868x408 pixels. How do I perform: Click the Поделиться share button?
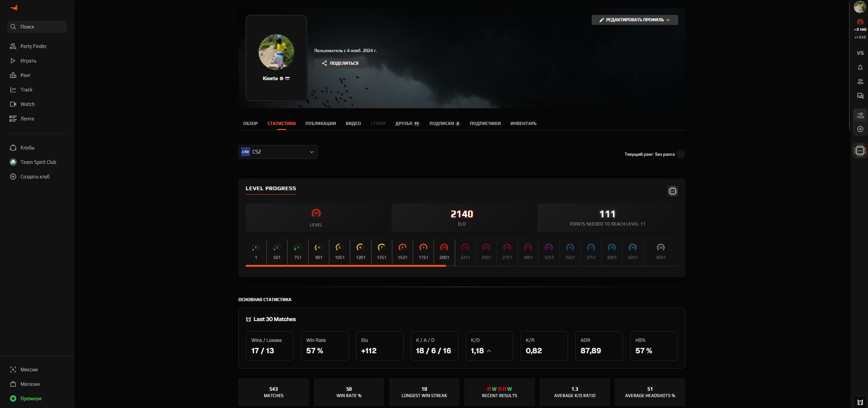(340, 63)
